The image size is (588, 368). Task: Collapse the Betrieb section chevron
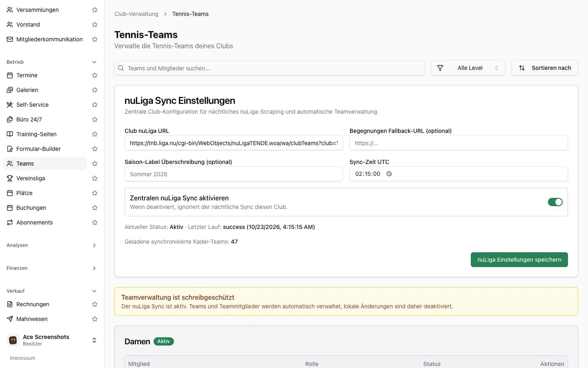click(x=94, y=62)
